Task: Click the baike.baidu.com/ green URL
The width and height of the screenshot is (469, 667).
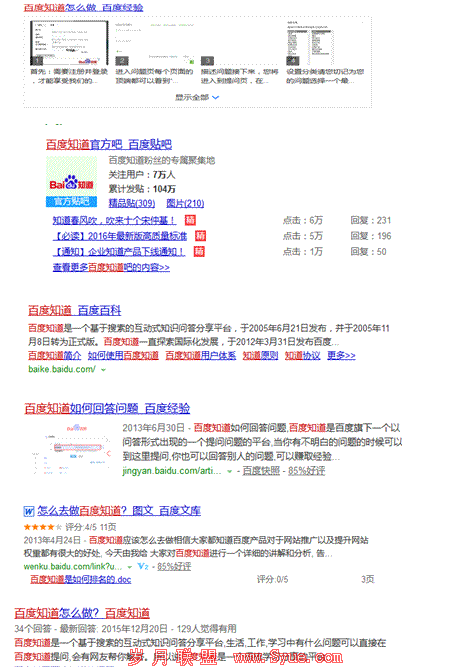Action: pyautogui.click(x=62, y=369)
